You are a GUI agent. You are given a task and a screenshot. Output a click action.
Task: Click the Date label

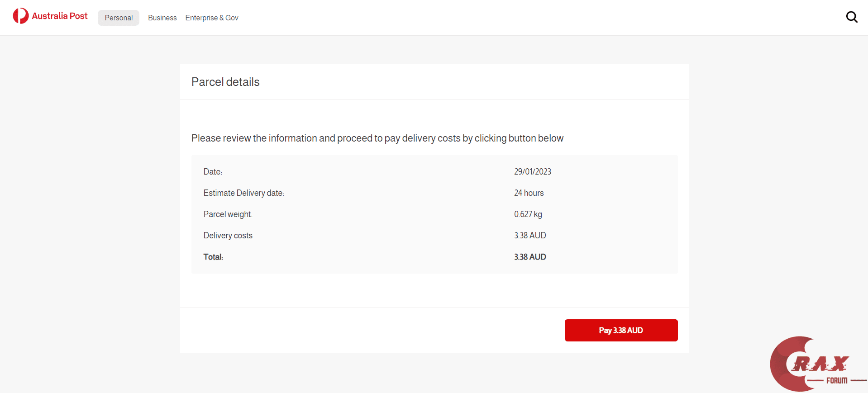coord(213,172)
